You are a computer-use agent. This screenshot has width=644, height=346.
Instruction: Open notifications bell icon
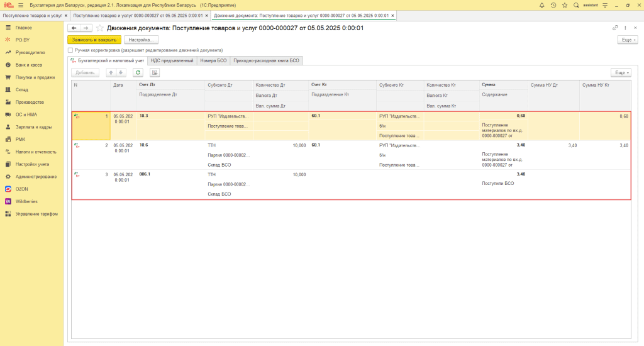(541, 5)
